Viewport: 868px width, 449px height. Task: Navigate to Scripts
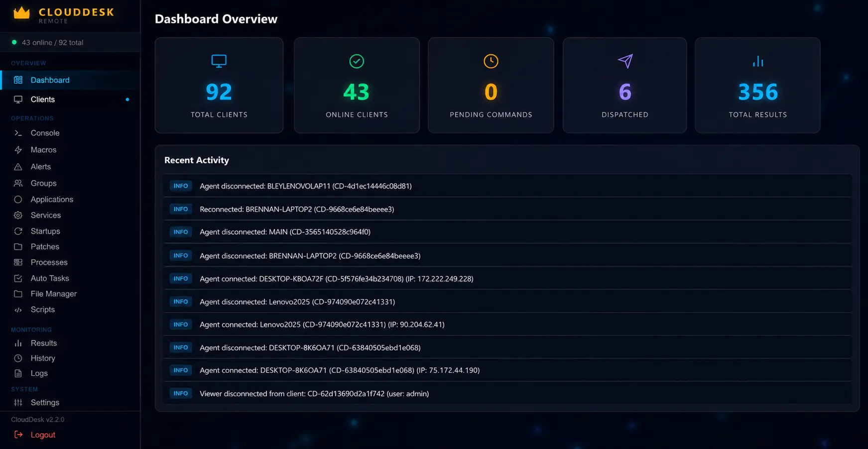tap(70, 310)
